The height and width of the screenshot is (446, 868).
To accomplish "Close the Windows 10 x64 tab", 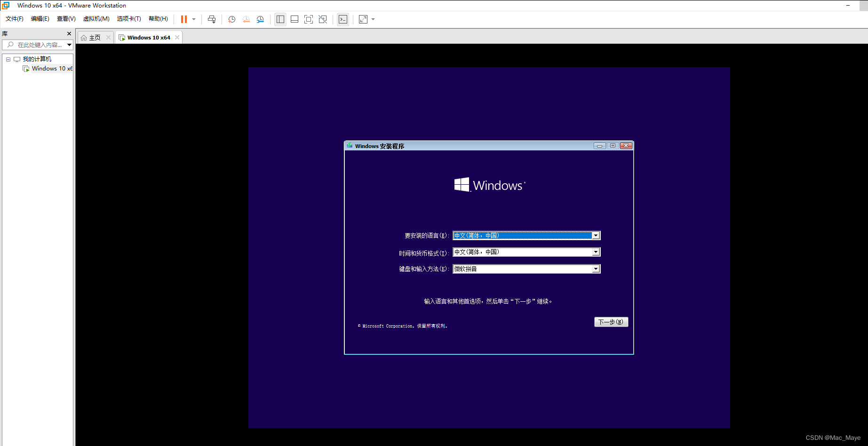I will pos(177,38).
